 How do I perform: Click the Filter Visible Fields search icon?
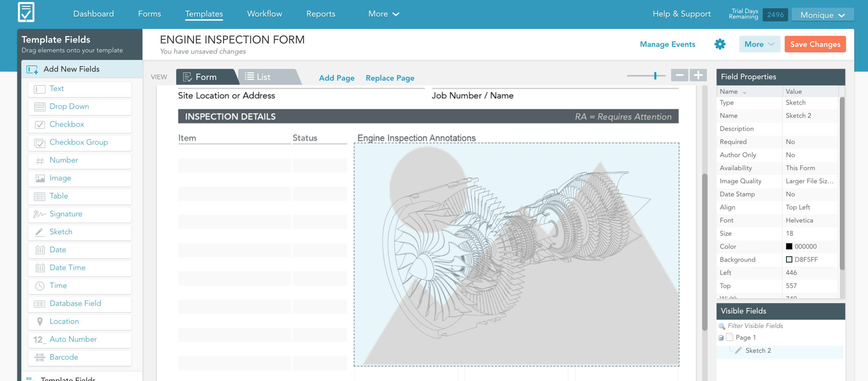(722, 326)
